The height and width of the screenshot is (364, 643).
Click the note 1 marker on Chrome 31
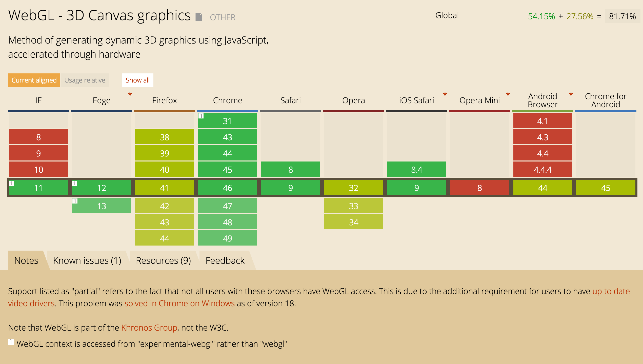click(x=201, y=116)
